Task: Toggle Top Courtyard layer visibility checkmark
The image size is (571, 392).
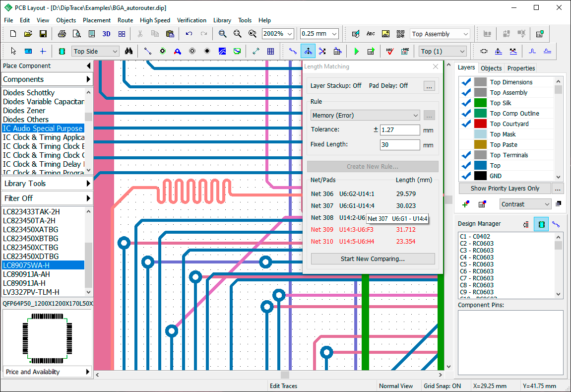Action: [466, 124]
